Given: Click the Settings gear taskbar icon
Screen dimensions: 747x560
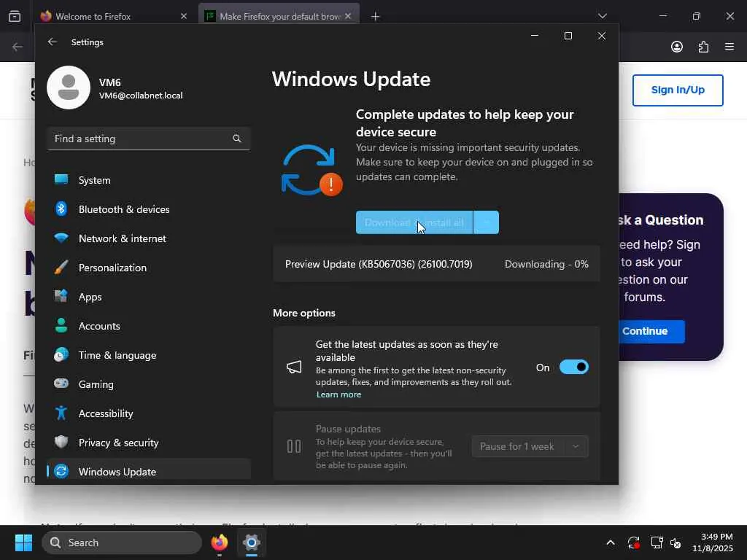Looking at the screenshot, I should click(x=251, y=542).
